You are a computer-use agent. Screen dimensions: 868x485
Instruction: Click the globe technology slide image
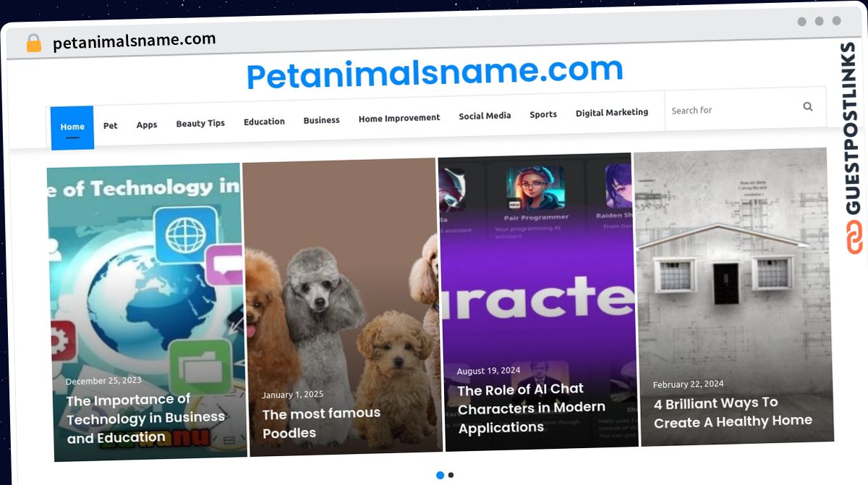[146, 312]
